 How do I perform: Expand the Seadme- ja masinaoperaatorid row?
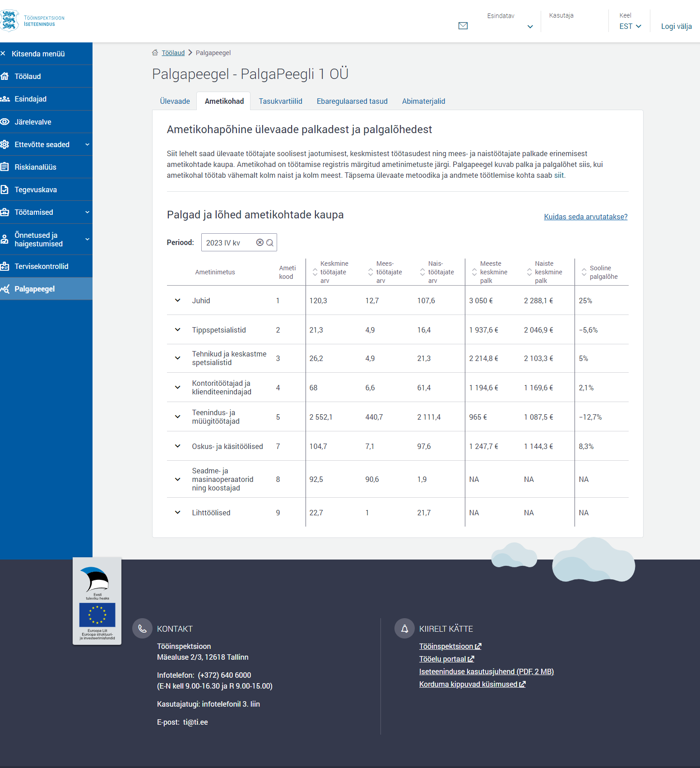coord(178,479)
